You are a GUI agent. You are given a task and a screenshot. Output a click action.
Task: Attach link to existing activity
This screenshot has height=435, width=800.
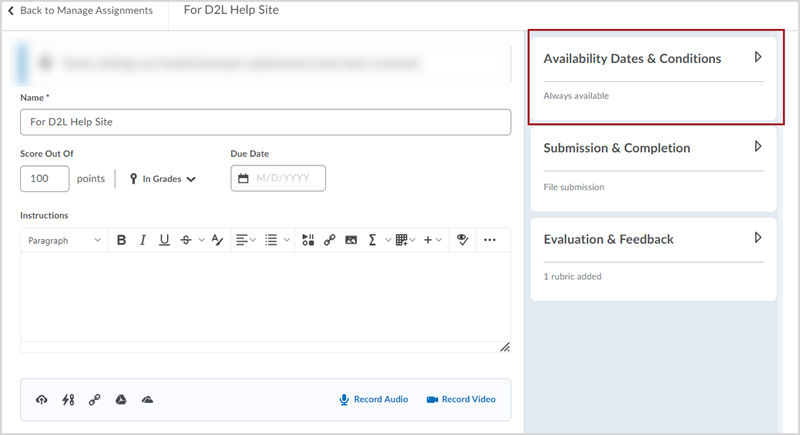coord(68,400)
